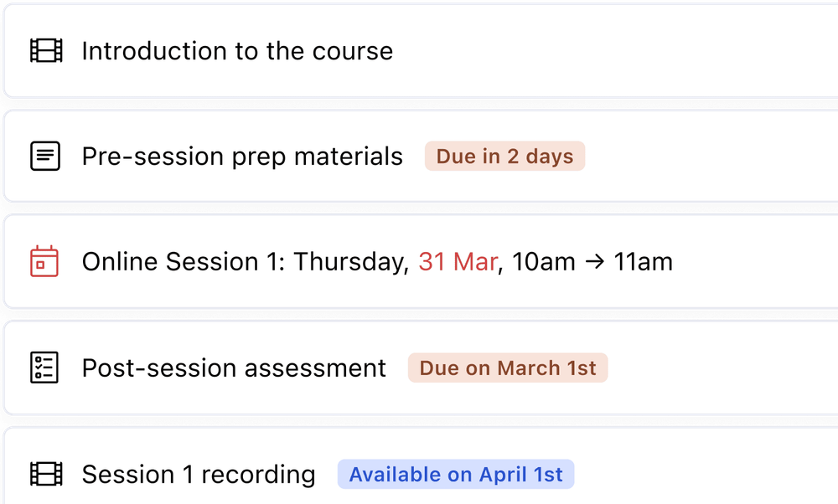Viewport: 838px width, 504px height.
Task: Click the film icon next to Introduction to the course
Action: pos(46,51)
